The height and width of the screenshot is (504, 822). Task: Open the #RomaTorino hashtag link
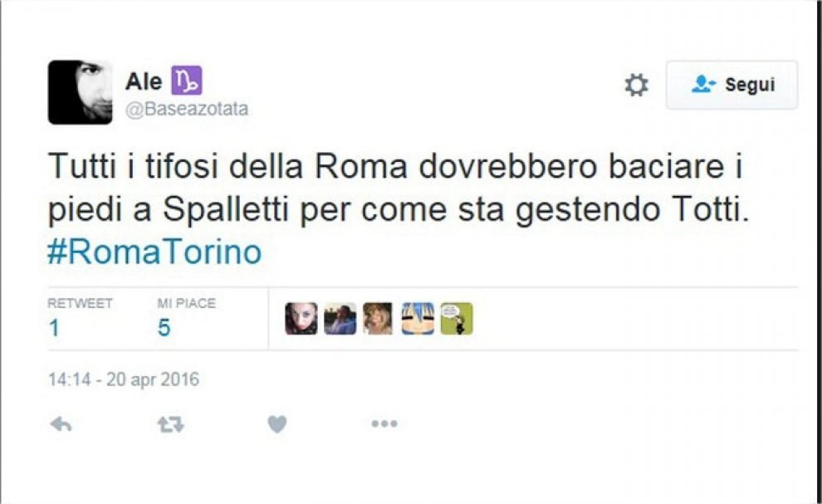[x=154, y=252]
